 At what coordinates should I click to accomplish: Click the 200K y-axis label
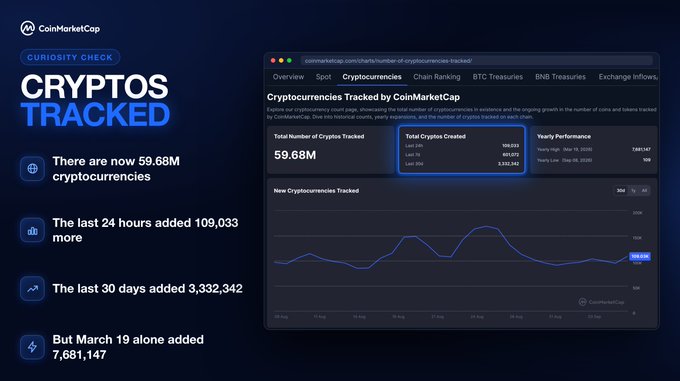pos(638,213)
